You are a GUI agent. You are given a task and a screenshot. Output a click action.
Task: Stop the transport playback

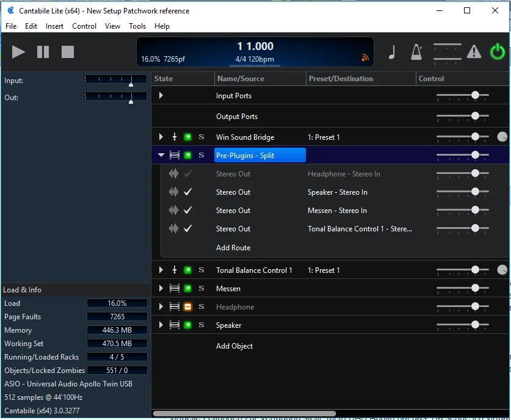[68, 52]
